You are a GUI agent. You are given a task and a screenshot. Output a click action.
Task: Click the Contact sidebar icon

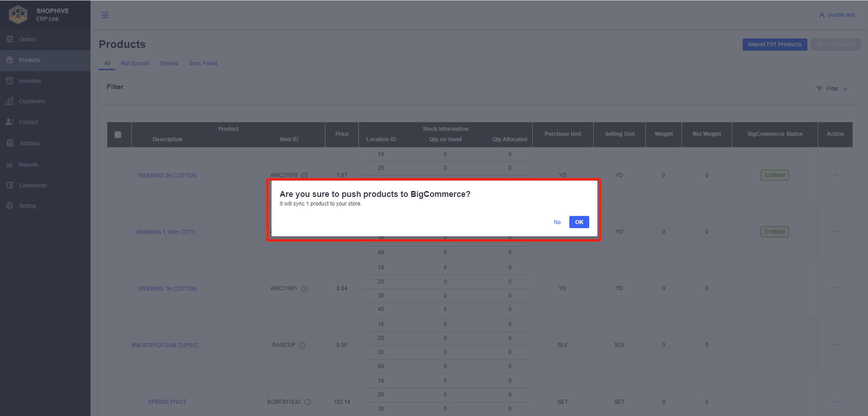pos(10,122)
